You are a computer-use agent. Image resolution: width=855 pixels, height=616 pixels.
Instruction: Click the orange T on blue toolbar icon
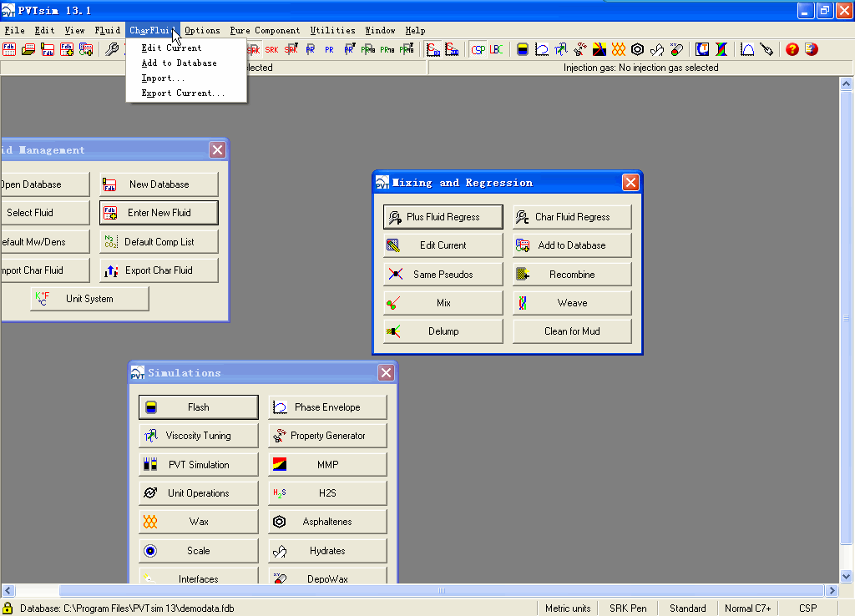(702, 49)
